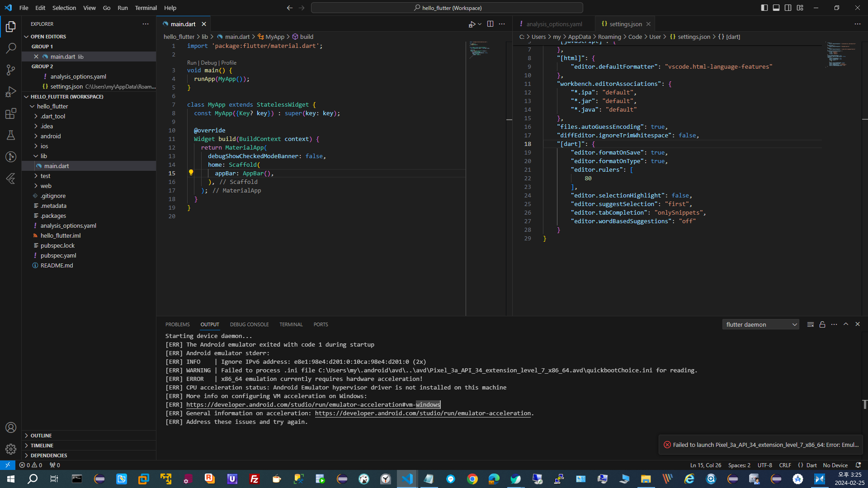The height and width of the screenshot is (488, 868).
Task: Expand the Timeline section
Action: [x=89, y=446]
